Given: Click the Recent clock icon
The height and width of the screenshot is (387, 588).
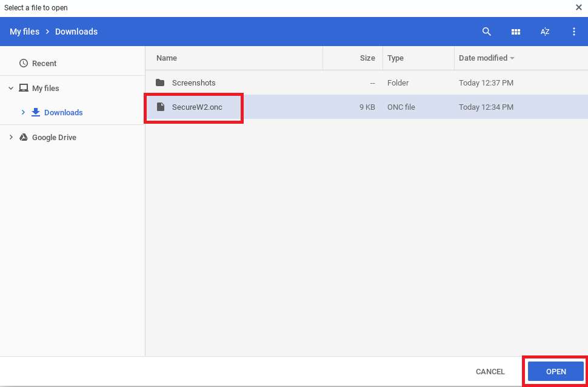Looking at the screenshot, I should point(24,63).
